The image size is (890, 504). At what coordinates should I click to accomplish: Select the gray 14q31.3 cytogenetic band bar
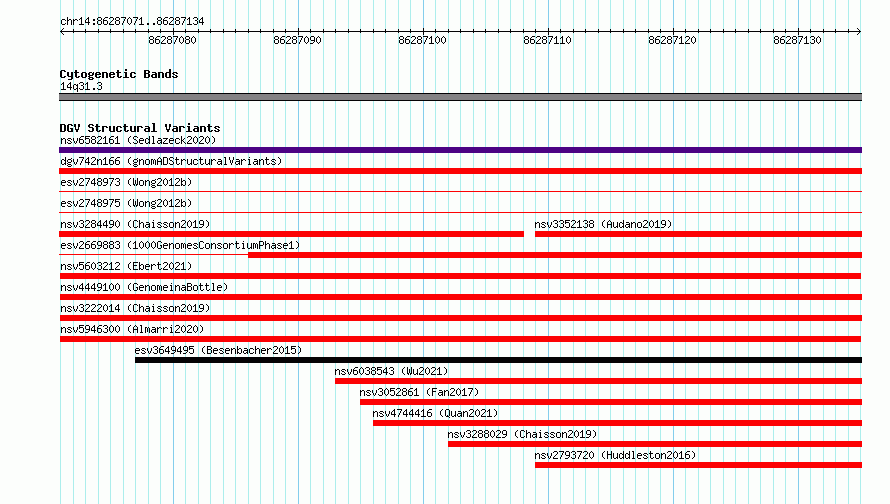[x=460, y=97]
